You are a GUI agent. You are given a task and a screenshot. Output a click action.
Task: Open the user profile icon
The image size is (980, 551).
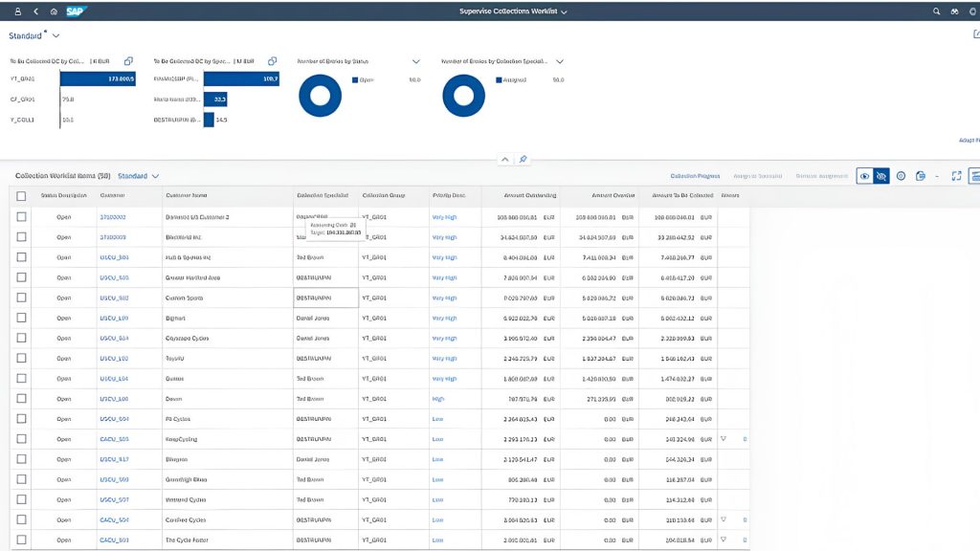click(x=17, y=11)
